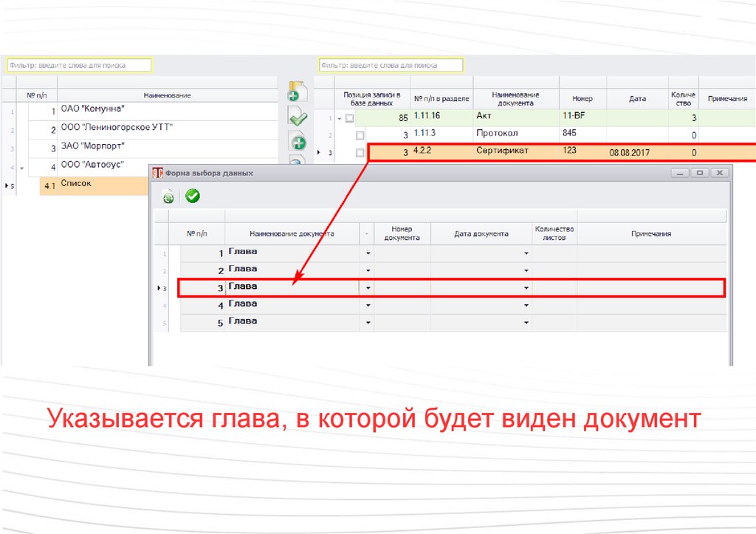Tick the checkbox in the 'Сертификат' row
The width and height of the screenshot is (756, 534).
[360, 153]
